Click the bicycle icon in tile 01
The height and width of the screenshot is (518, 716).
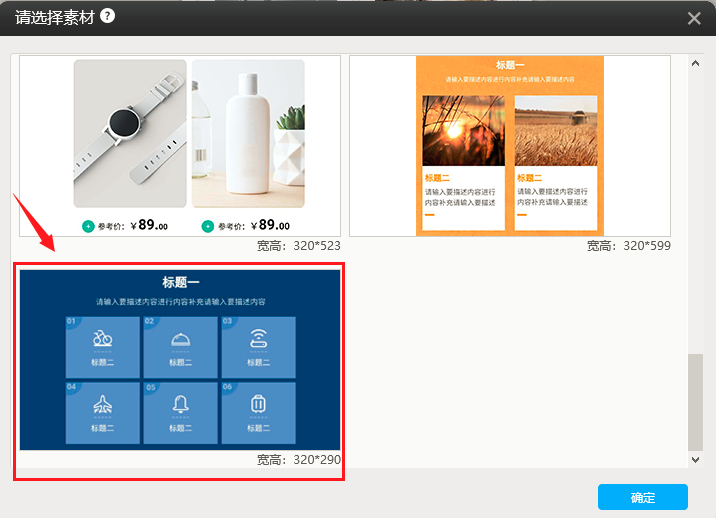[x=102, y=338]
